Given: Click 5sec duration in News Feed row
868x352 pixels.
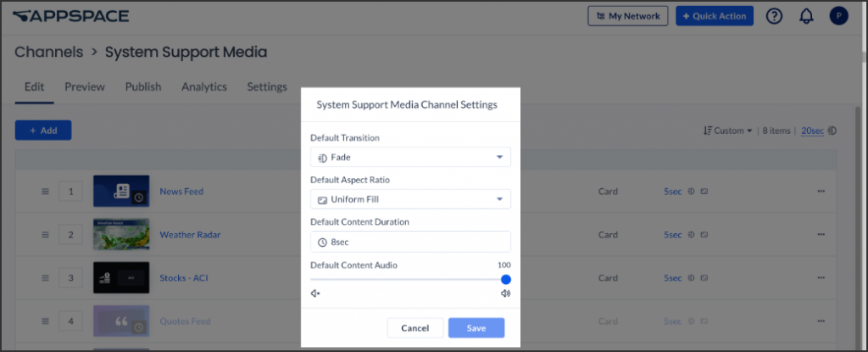Looking at the screenshot, I should pos(672,191).
